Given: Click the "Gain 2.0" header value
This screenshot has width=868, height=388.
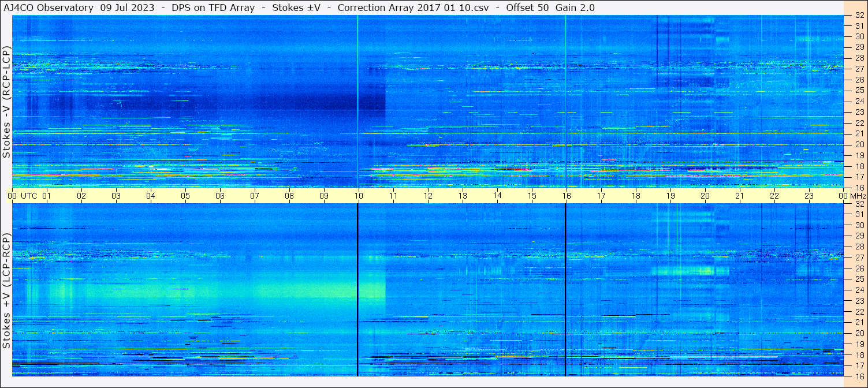Looking at the screenshot, I should tap(575, 8).
